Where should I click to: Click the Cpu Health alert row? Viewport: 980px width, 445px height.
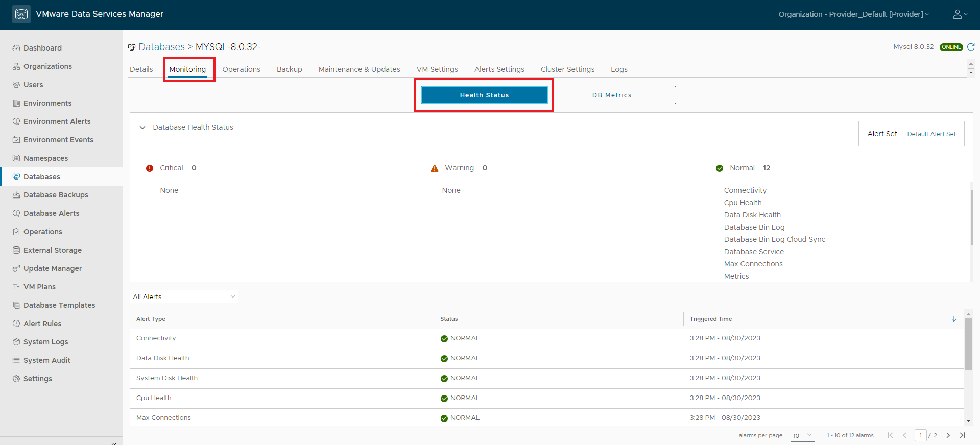coord(547,399)
